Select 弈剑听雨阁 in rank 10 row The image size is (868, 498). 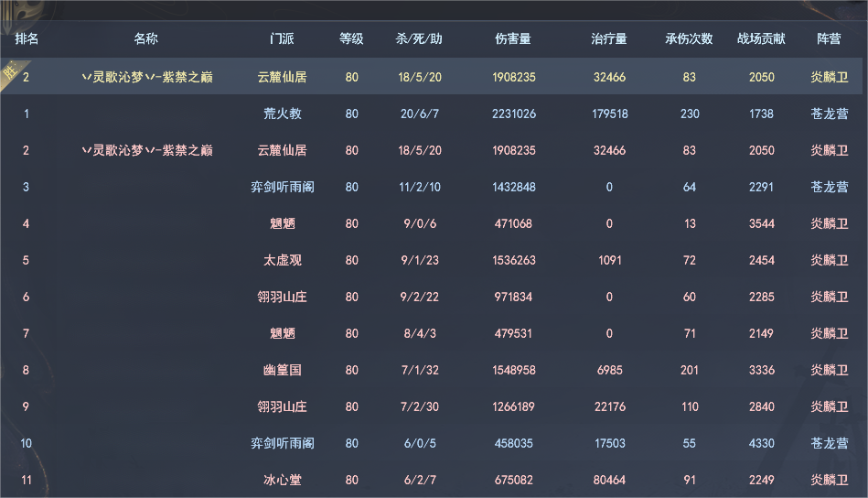pos(283,442)
